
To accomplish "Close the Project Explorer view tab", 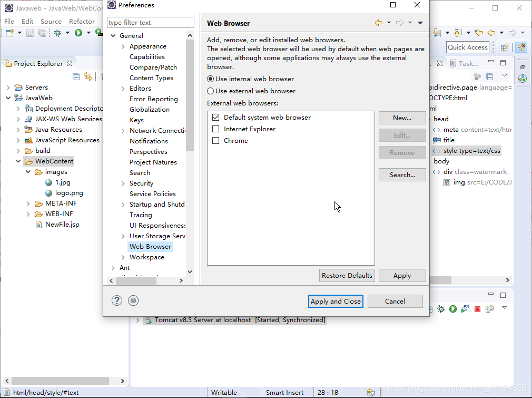I will click(70, 63).
